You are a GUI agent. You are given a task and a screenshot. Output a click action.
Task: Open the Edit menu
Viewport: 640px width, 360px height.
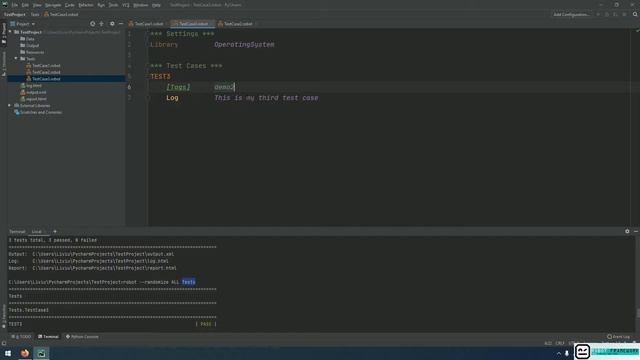(25, 5)
